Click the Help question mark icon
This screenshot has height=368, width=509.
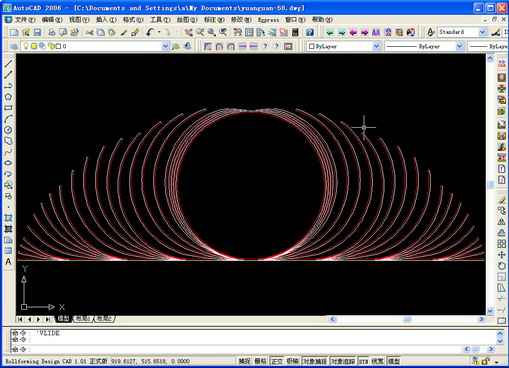[x=310, y=32]
